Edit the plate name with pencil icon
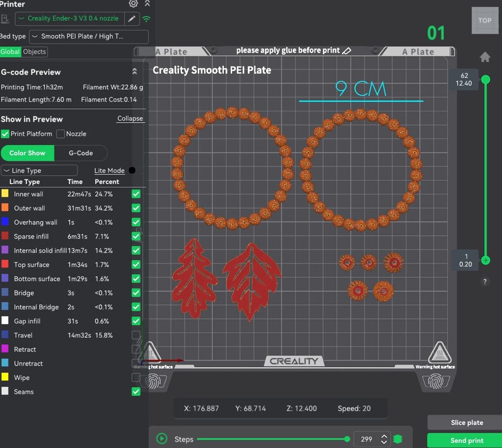This screenshot has height=448, width=502. pyautogui.click(x=347, y=51)
